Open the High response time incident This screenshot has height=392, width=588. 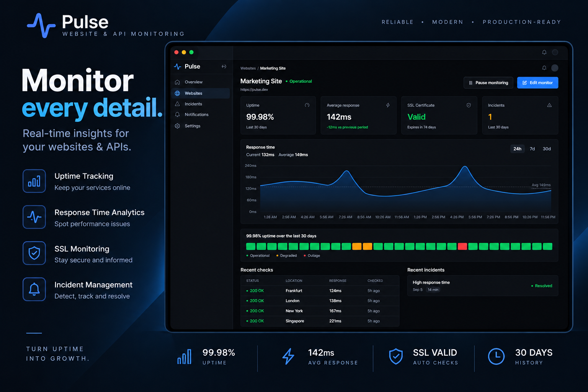point(482,286)
